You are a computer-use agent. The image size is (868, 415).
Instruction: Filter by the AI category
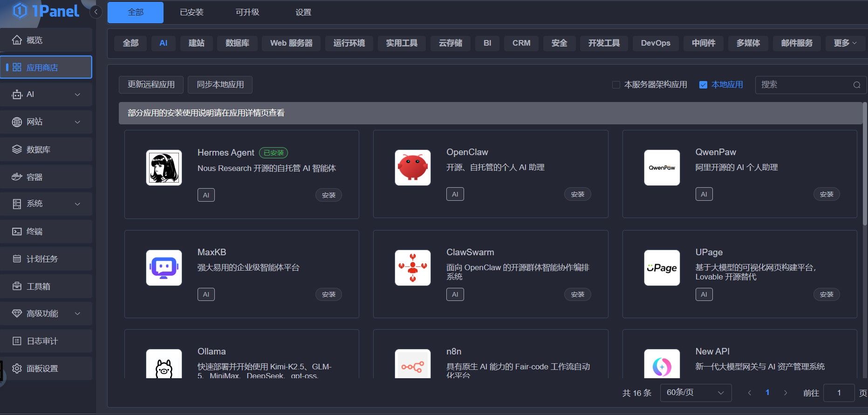click(x=163, y=43)
